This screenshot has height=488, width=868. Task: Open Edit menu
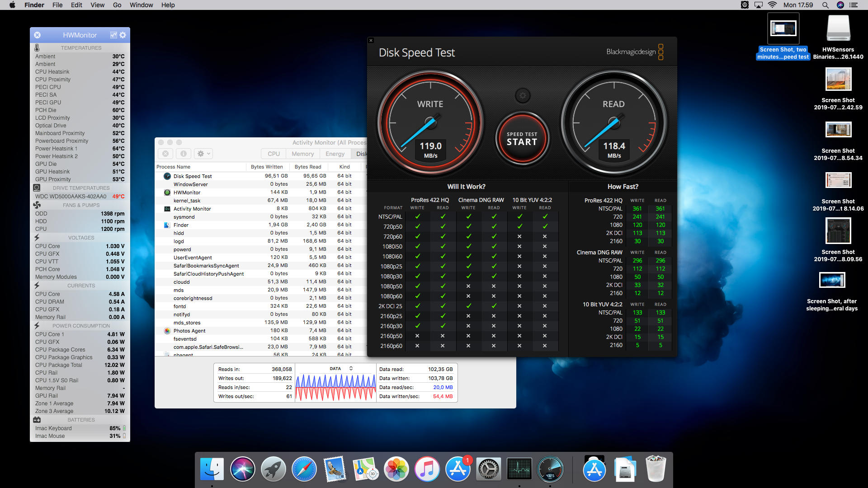pos(76,5)
